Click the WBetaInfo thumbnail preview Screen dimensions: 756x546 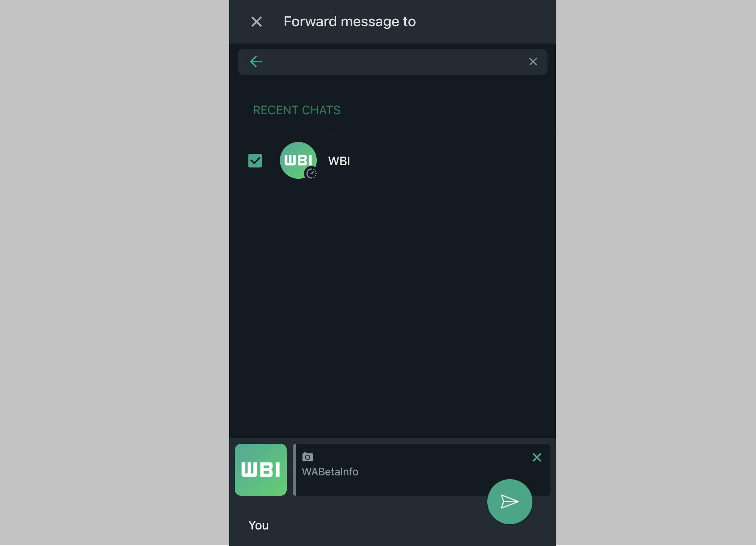click(x=261, y=470)
